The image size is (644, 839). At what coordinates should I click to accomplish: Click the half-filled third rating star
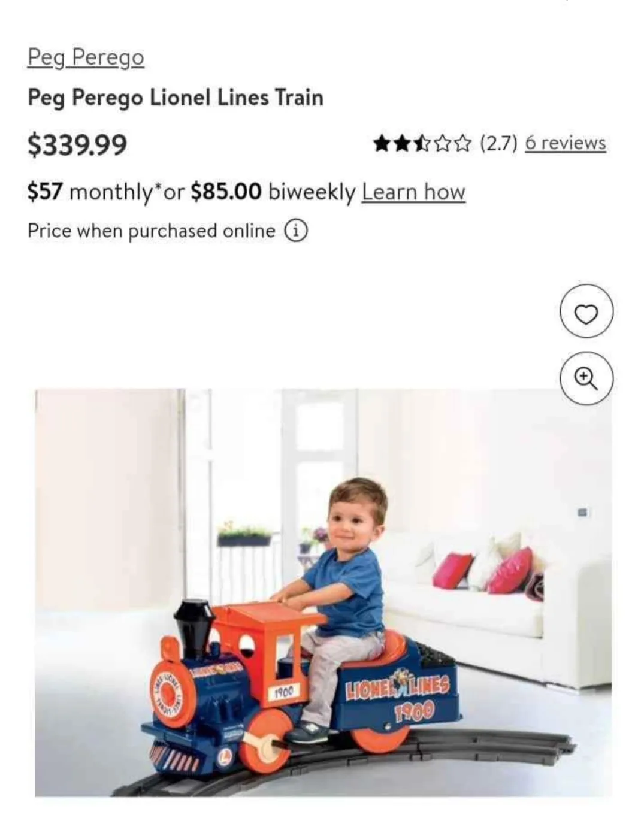click(x=422, y=143)
